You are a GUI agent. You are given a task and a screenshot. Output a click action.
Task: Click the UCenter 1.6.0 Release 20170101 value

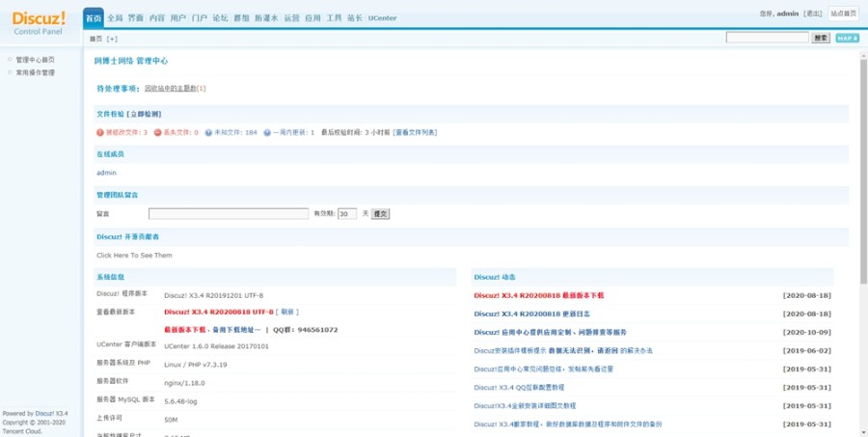pos(216,346)
